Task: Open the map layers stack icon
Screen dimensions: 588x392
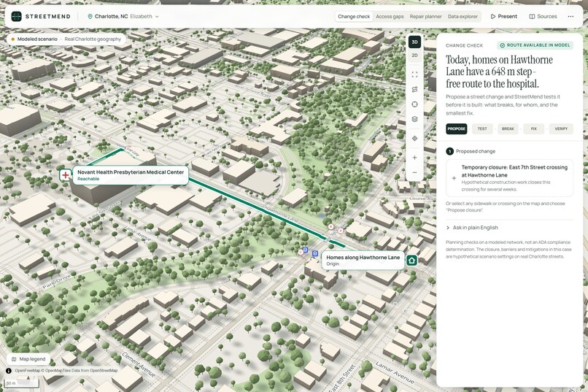Action: [415, 119]
